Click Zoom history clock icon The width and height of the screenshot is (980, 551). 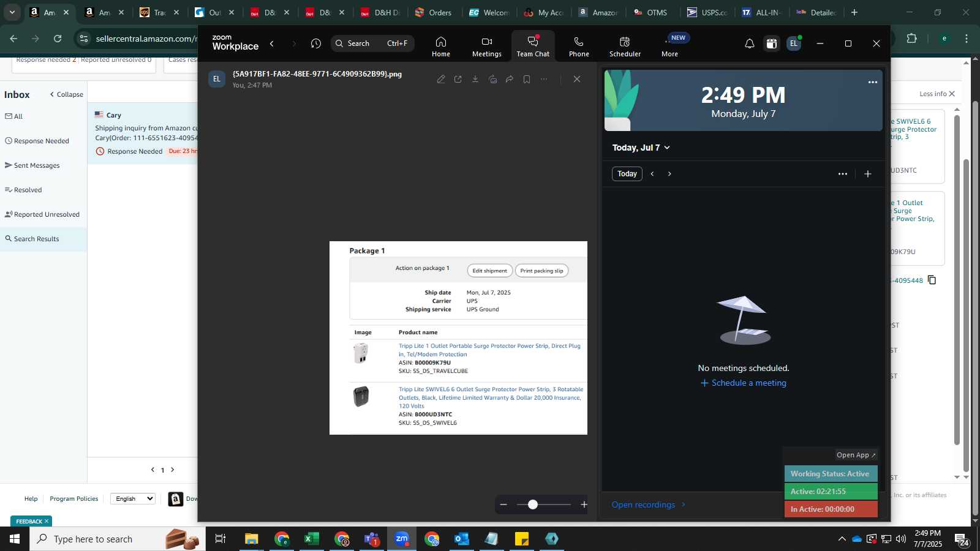pos(316,43)
